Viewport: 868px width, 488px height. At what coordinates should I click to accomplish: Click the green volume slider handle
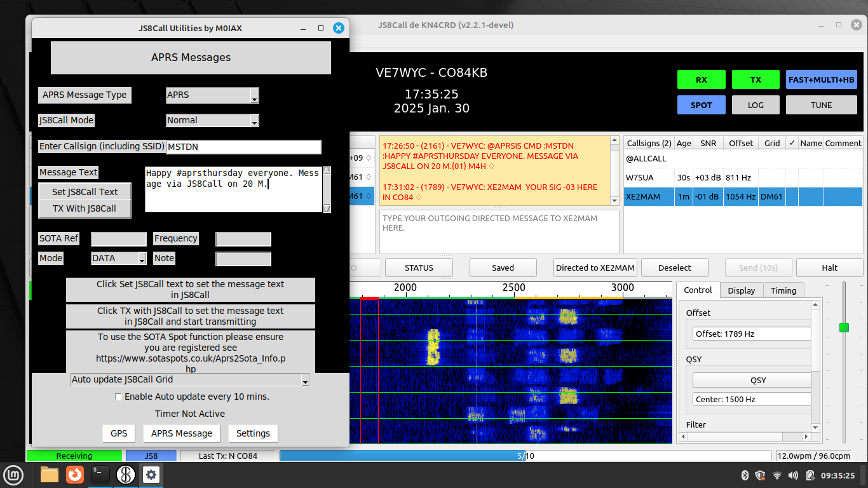844,327
